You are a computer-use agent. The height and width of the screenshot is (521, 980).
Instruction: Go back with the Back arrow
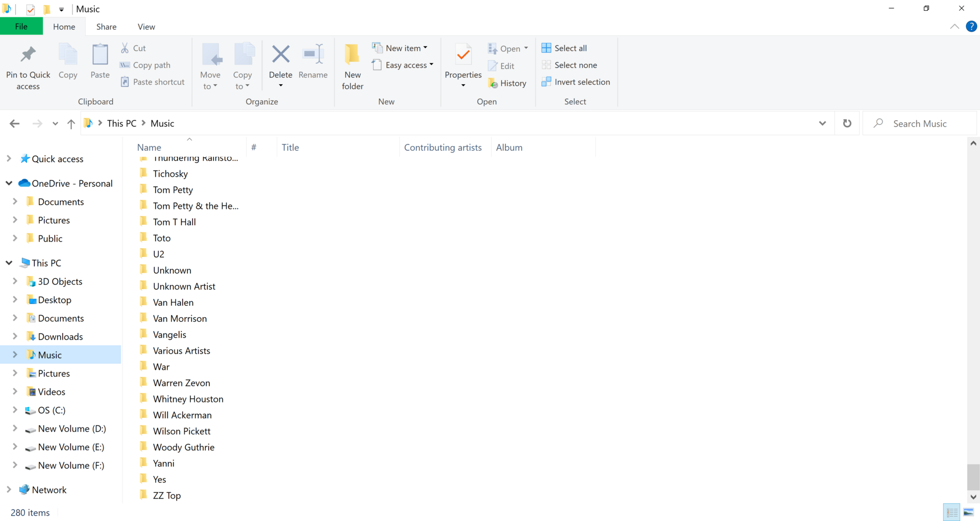[15, 124]
